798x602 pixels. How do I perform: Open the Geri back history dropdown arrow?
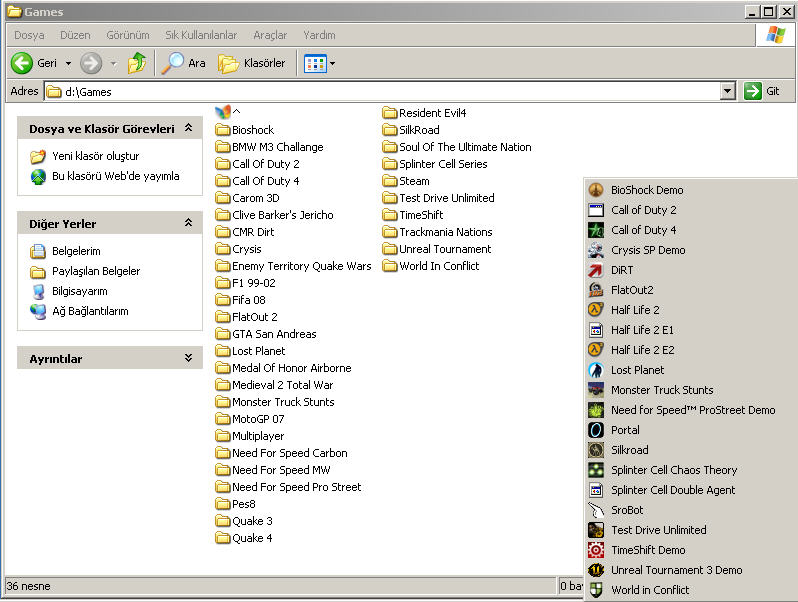tap(68, 64)
